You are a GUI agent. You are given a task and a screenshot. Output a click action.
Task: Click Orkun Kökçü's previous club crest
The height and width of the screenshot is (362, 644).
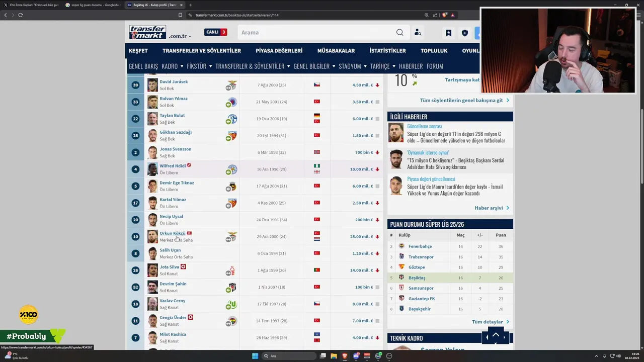tap(232, 237)
